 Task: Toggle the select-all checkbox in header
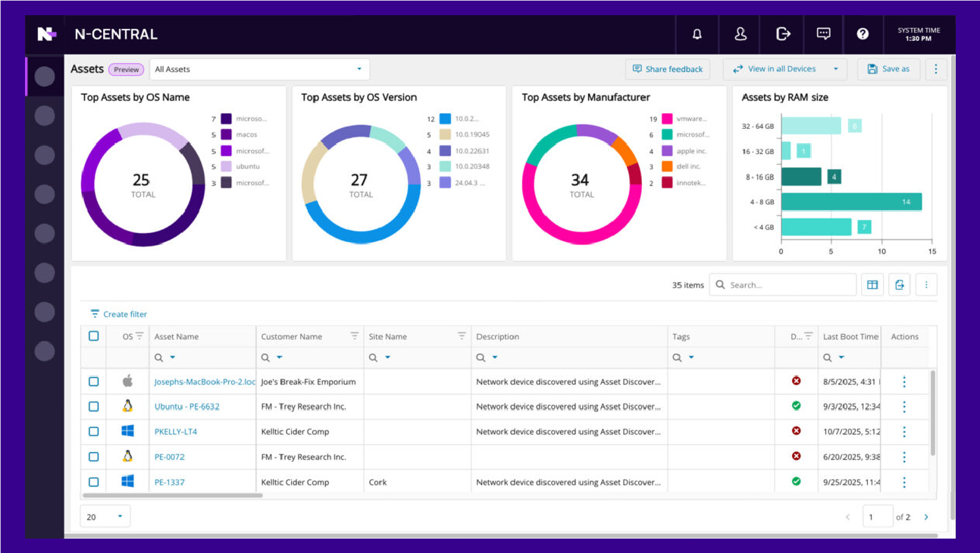point(94,336)
